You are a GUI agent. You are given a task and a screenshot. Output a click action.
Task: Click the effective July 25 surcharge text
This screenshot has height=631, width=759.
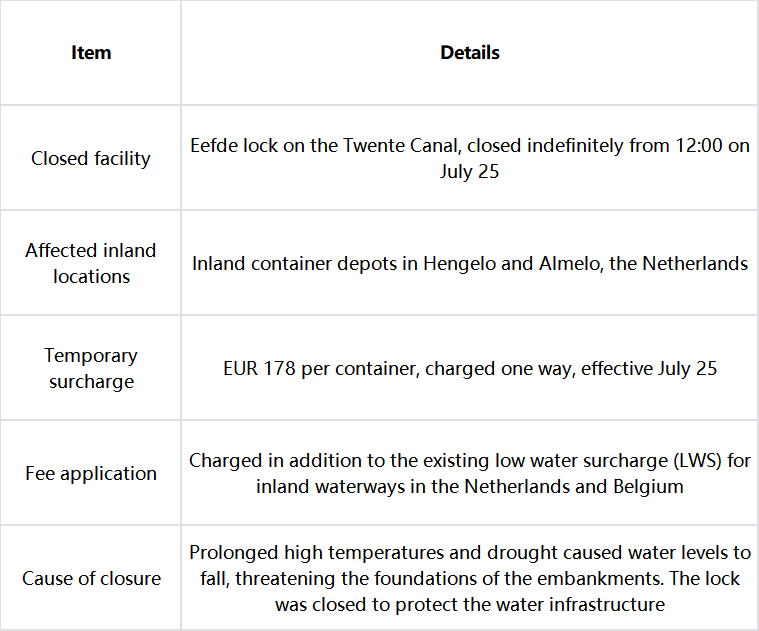[x=649, y=369]
